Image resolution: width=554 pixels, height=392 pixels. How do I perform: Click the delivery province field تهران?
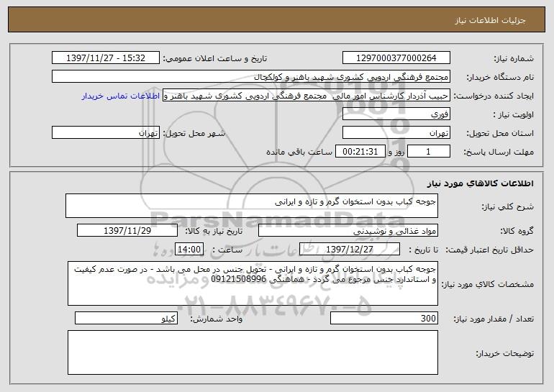pyautogui.click(x=396, y=133)
